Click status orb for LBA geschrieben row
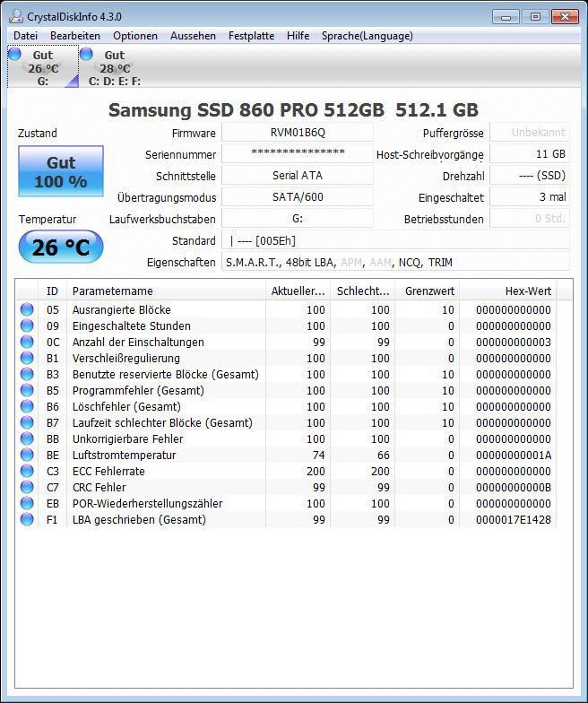 27,520
